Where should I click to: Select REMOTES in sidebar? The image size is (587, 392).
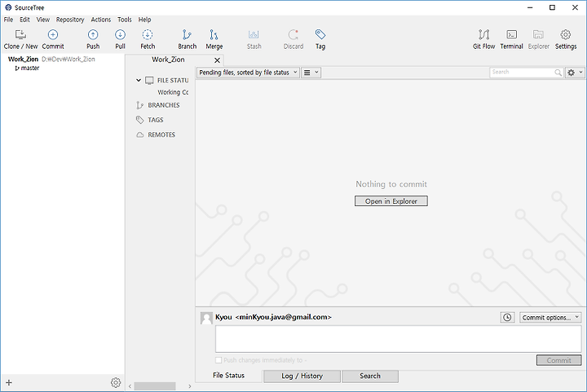click(161, 134)
